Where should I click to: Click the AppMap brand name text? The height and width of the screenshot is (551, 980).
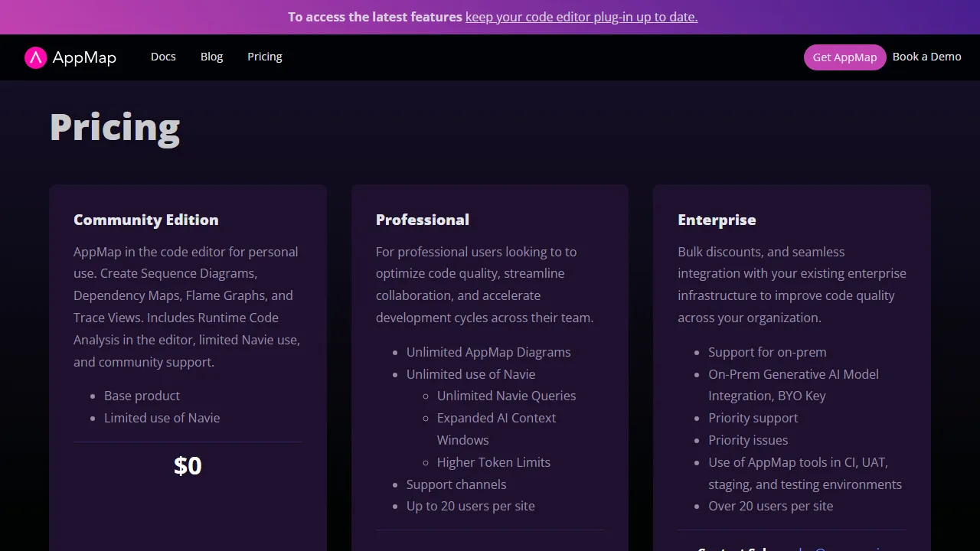pyautogui.click(x=84, y=58)
